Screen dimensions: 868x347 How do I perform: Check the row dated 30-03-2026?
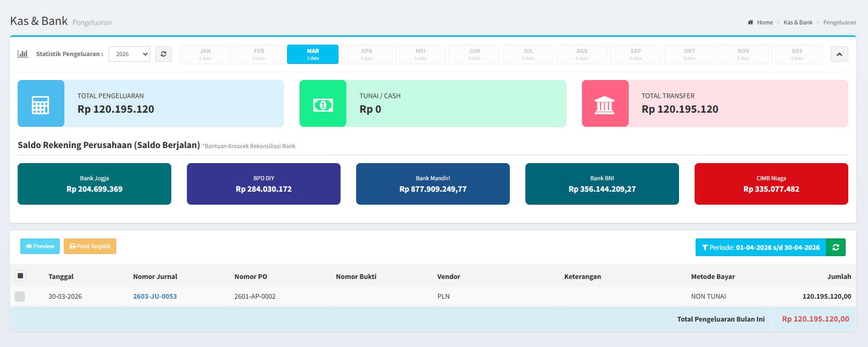click(x=20, y=297)
